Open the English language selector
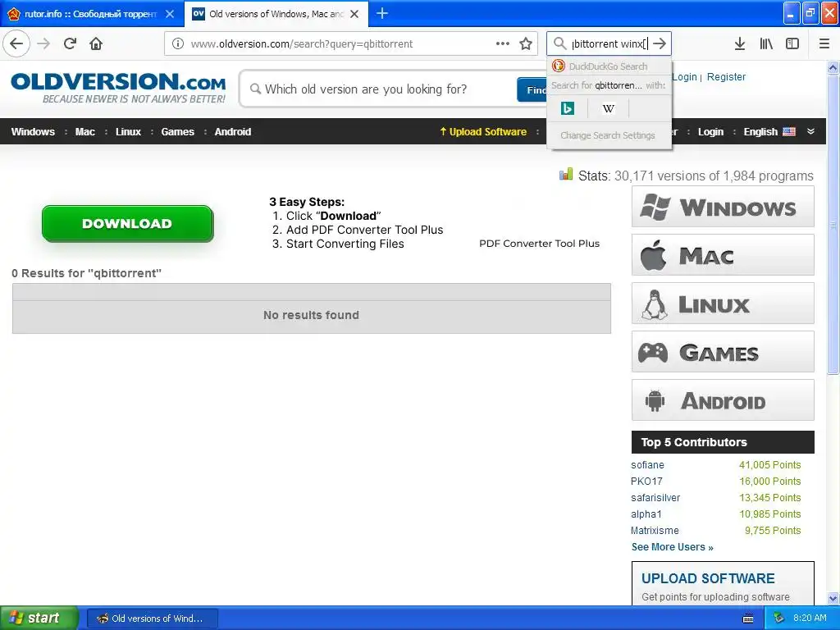This screenshot has width=840, height=630. tap(769, 132)
